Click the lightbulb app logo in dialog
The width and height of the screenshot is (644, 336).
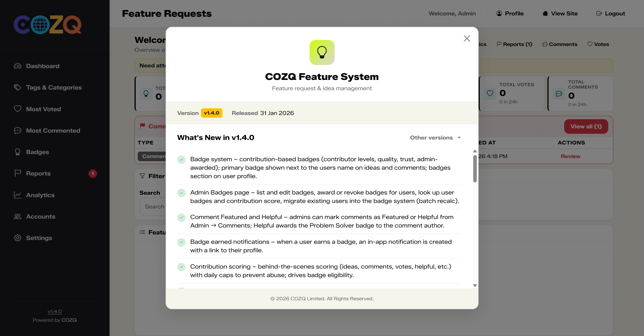coord(322,52)
